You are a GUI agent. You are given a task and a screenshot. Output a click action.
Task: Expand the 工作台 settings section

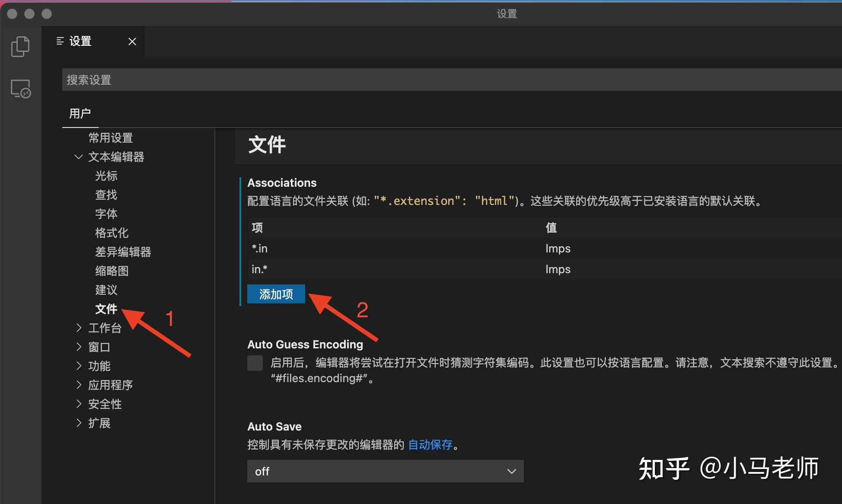click(x=105, y=328)
